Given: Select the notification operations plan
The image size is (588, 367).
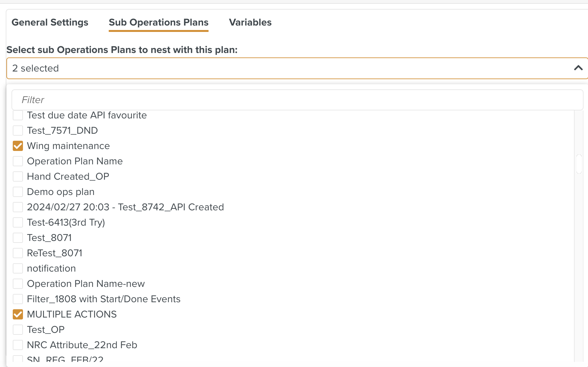Looking at the screenshot, I should tap(18, 268).
